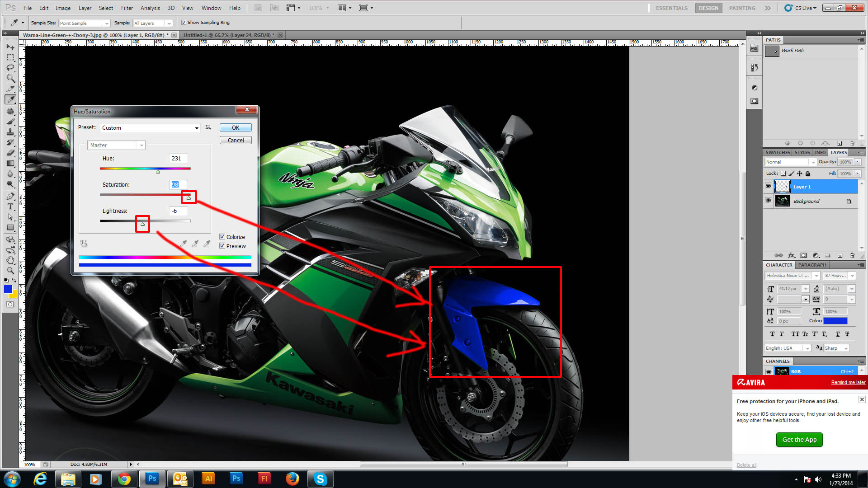Select the Path Selection tool
This screenshot has width=868, height=488.
click(10, 217)
